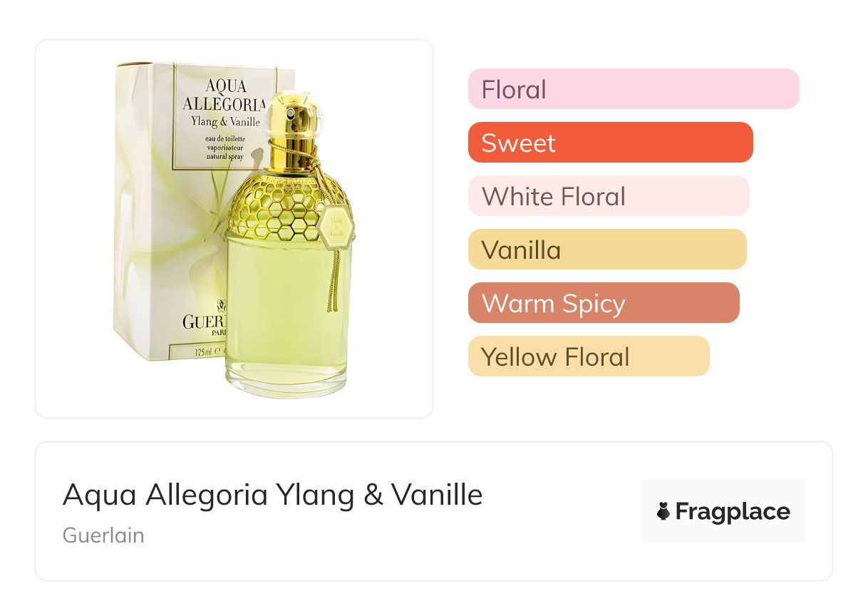868x616 pixels.
Task: Click the White Floral accord bar
Action: (609, 196)
